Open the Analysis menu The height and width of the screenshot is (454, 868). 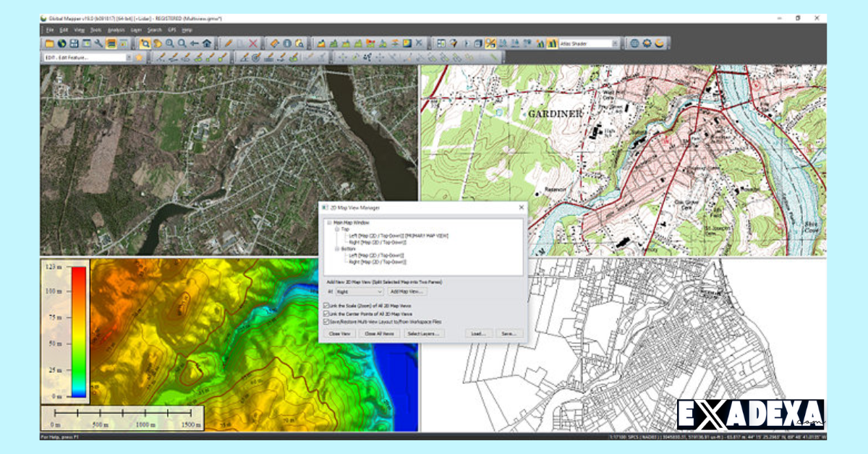(116, 30)
